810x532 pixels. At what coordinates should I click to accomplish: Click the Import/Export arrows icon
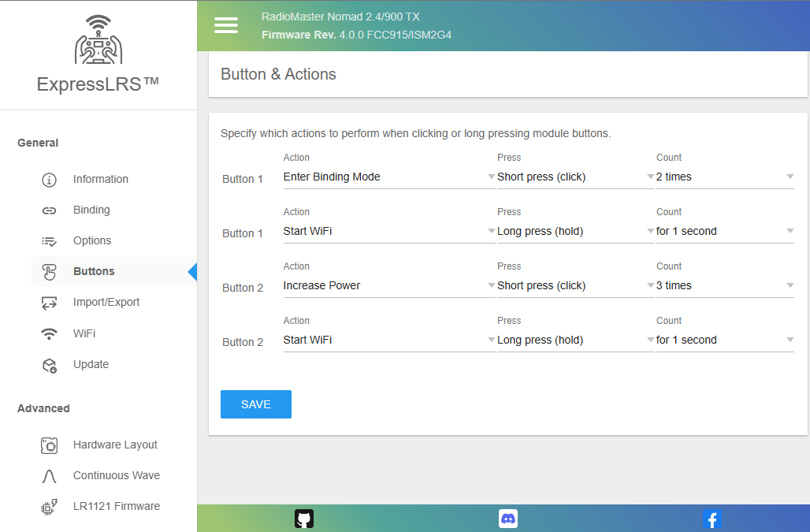49,303
